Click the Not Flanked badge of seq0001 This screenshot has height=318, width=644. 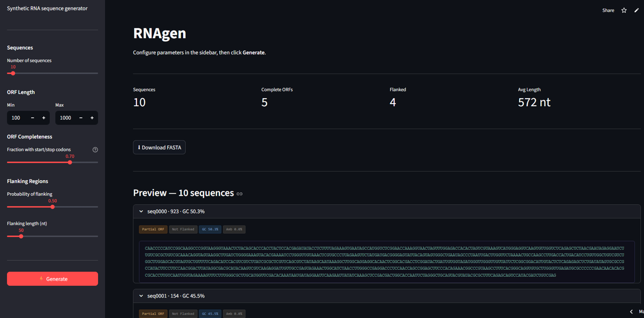click(183, 313)
